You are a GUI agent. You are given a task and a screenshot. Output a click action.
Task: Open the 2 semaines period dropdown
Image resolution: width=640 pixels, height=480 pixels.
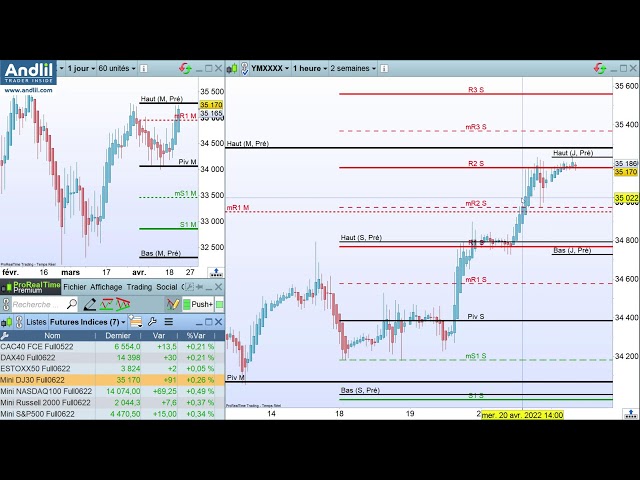(353, 68)
